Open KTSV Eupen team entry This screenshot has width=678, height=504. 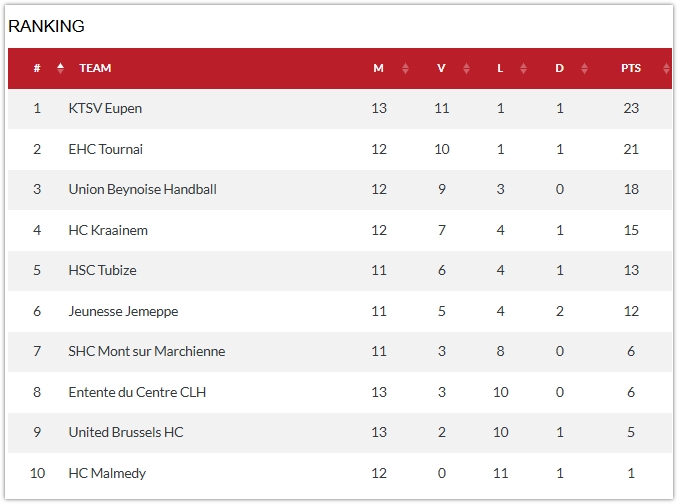point(105,108)
